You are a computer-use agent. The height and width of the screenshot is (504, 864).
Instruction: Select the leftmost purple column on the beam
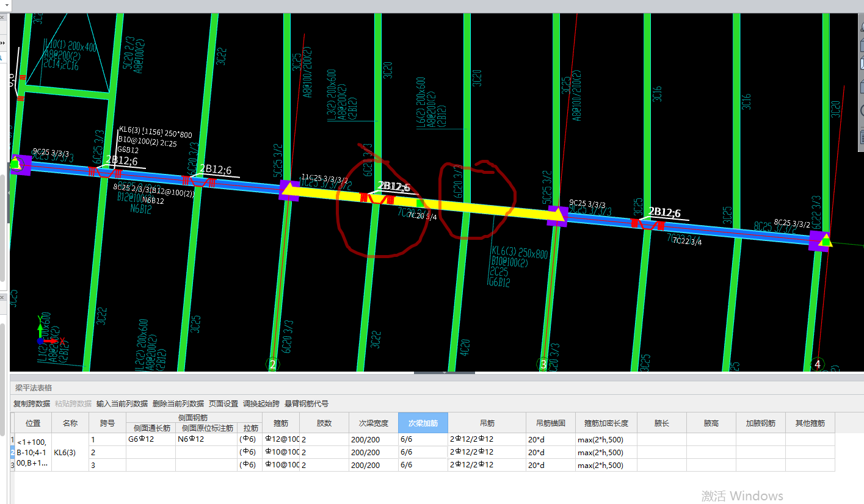click(x=21, y=165)
